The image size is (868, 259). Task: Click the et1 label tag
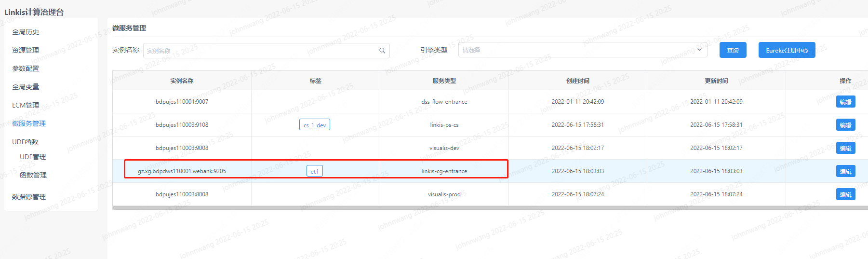pyautogui.click(x=315, y=171)
